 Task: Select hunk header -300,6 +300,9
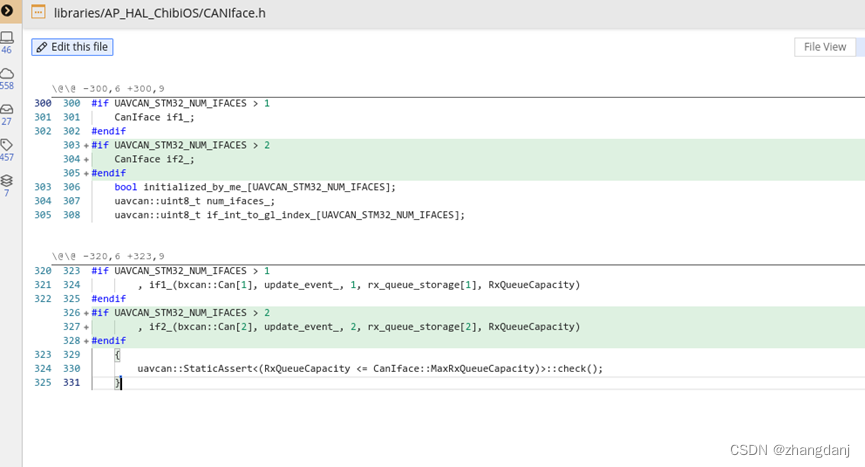pyautogui.click(x=108, y=88)
